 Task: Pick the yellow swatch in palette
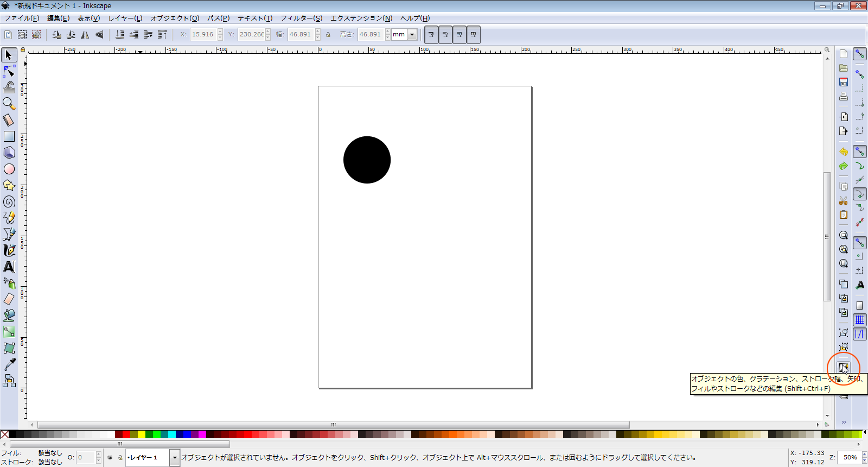click(x=142, y=434)
